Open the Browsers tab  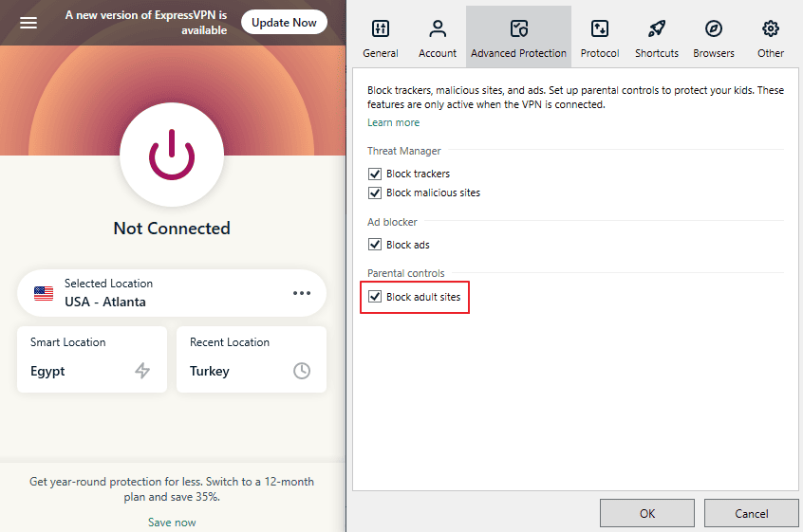714,37
